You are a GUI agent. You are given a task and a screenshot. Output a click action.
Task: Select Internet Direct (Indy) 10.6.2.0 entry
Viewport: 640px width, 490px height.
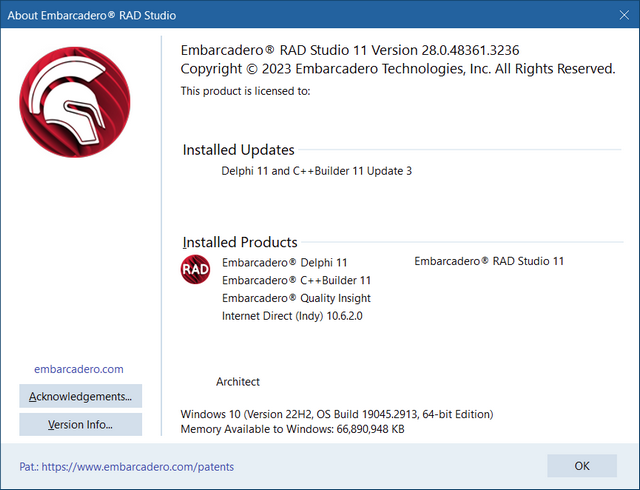point(294,316)
